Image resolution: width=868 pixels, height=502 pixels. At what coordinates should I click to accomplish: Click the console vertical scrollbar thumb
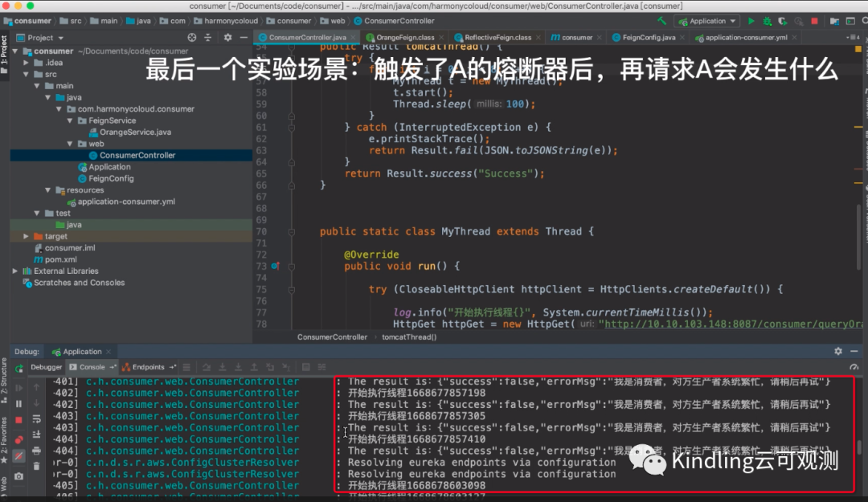click(x=858, y=447)
